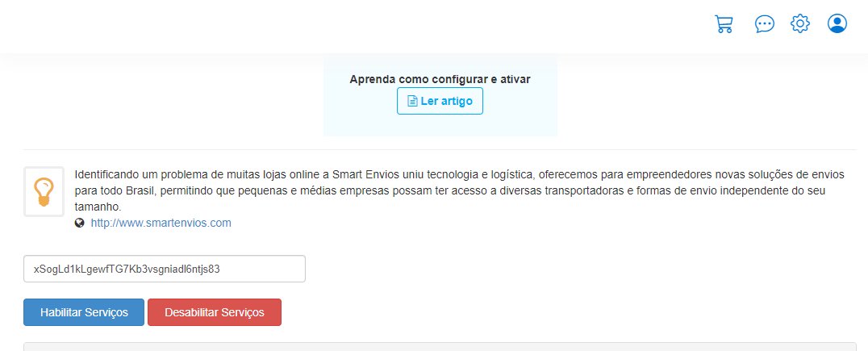Click the token text xSogLd1kLgewfTG7Kb3vsgniadl6ntjs83

coord(127,270)
